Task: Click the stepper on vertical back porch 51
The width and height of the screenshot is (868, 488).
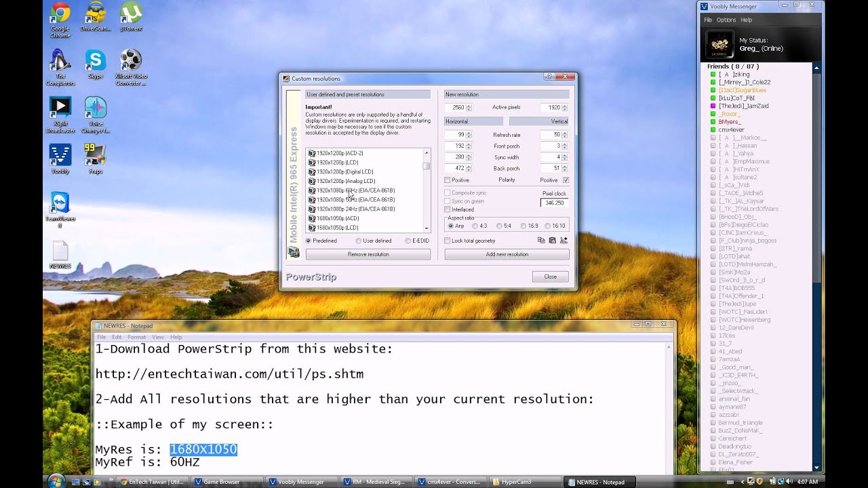Action: coord(565,168)
